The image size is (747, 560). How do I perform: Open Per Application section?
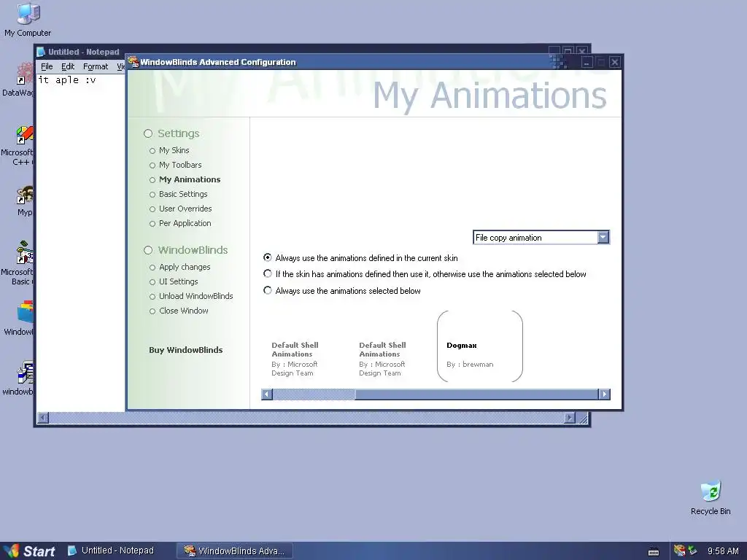[x=185, y=223]
